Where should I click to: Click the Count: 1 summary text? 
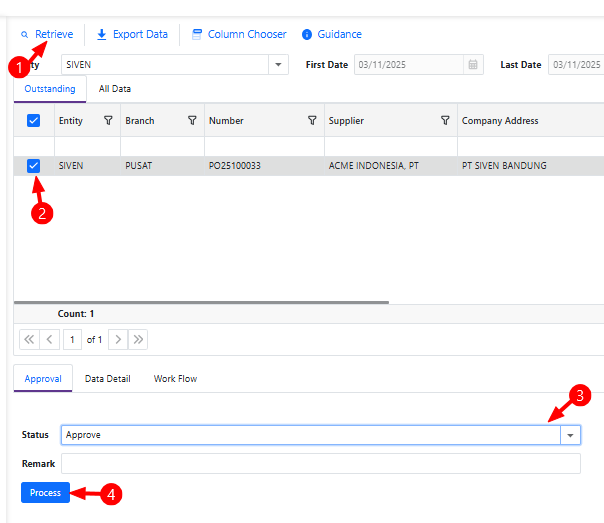point(76,314)
